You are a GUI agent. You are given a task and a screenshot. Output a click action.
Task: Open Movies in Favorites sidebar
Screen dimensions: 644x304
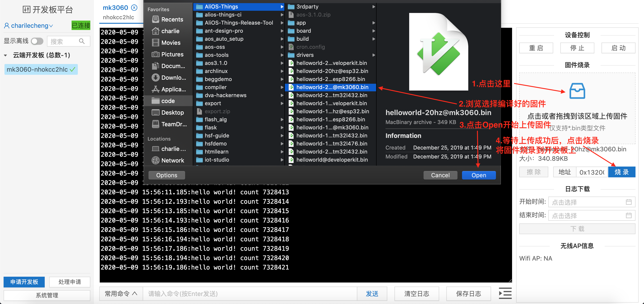(168, 43)
